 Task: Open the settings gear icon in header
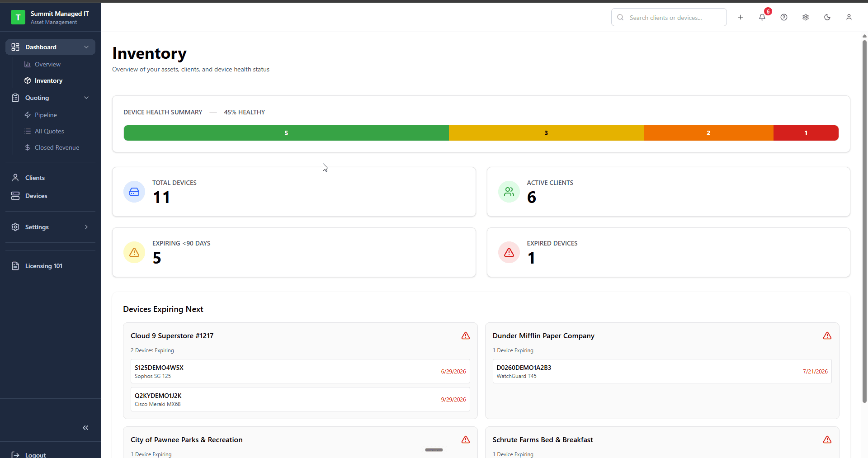806,17
